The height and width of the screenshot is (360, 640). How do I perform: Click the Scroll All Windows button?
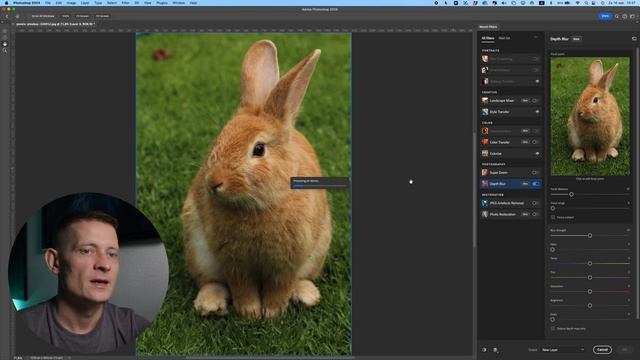pyautogui.click(x=43, y=16)
